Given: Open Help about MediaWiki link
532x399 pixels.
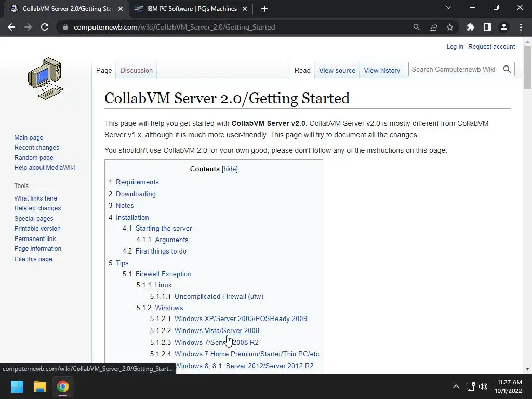Looking at the screenshot, I should pyautogui.click(x=45, y=168).
